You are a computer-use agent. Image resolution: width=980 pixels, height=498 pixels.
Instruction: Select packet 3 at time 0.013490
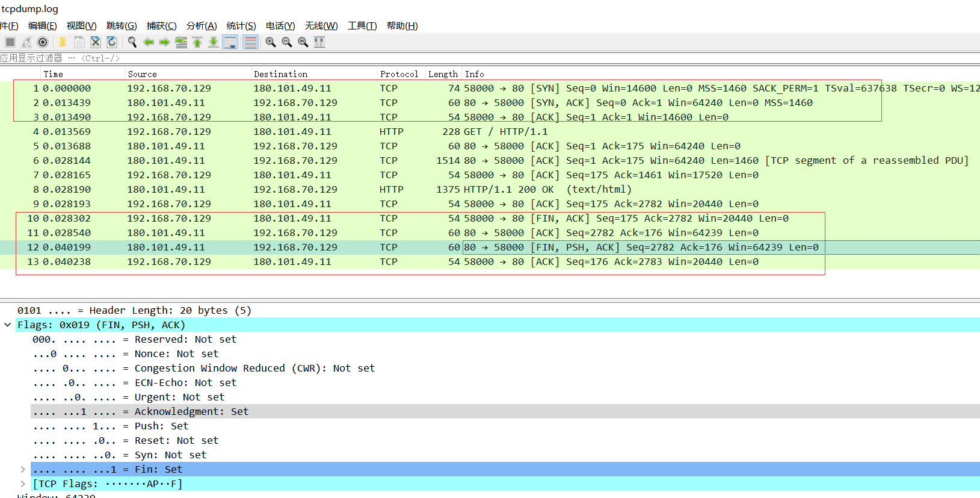490,117
